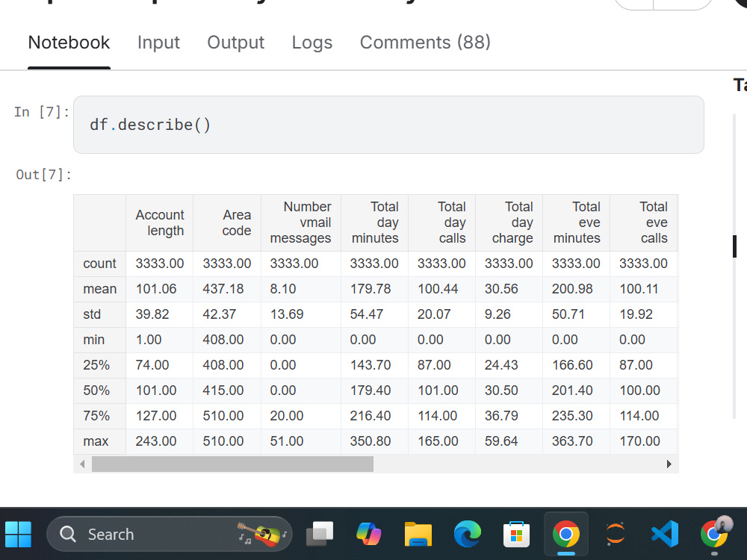Click mean Area code value 437.18
The image size is (747, 560).
click(223, 288)
